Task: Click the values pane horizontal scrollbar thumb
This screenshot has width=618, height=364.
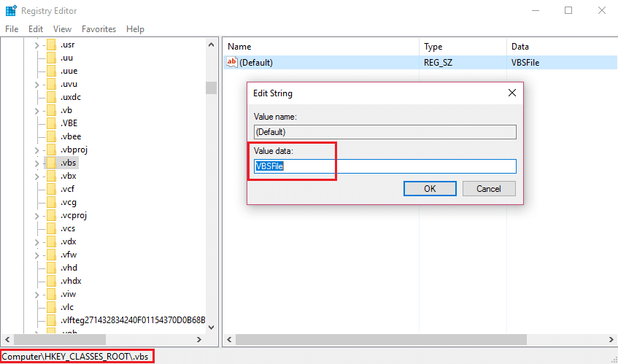Action: coord(381,339)
